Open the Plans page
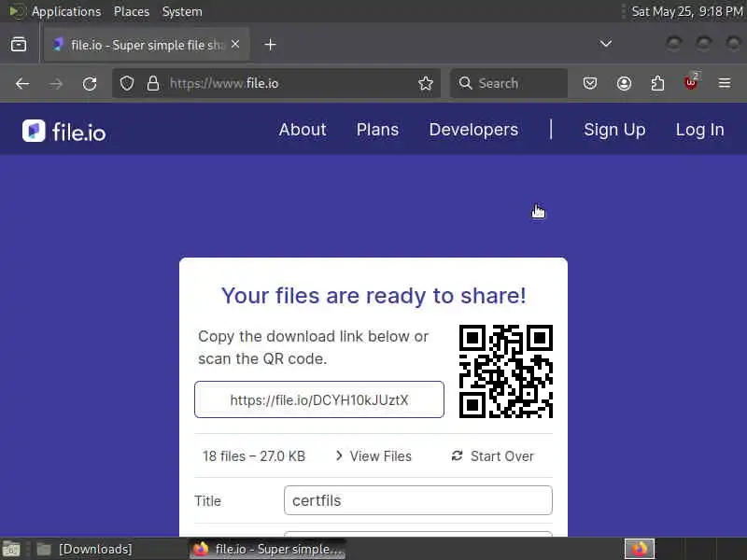This screenshot has height=560, width=747. point(377,130)
